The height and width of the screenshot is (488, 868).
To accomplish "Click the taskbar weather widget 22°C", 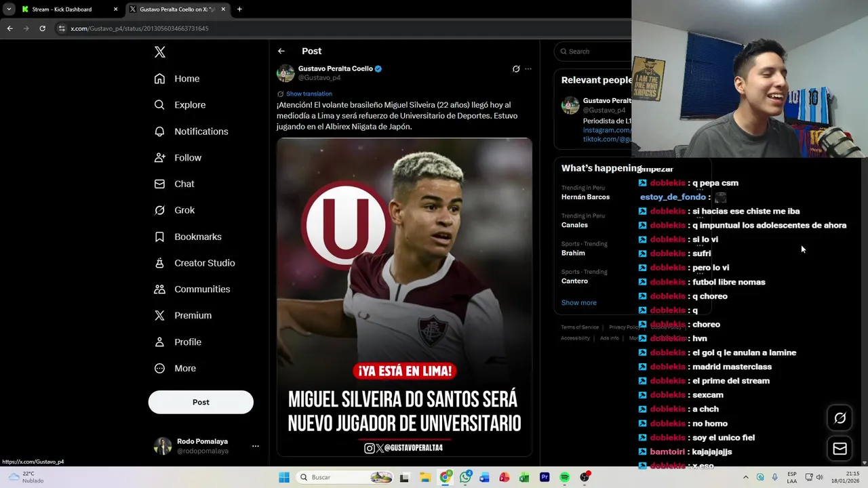I will point(26,477).
